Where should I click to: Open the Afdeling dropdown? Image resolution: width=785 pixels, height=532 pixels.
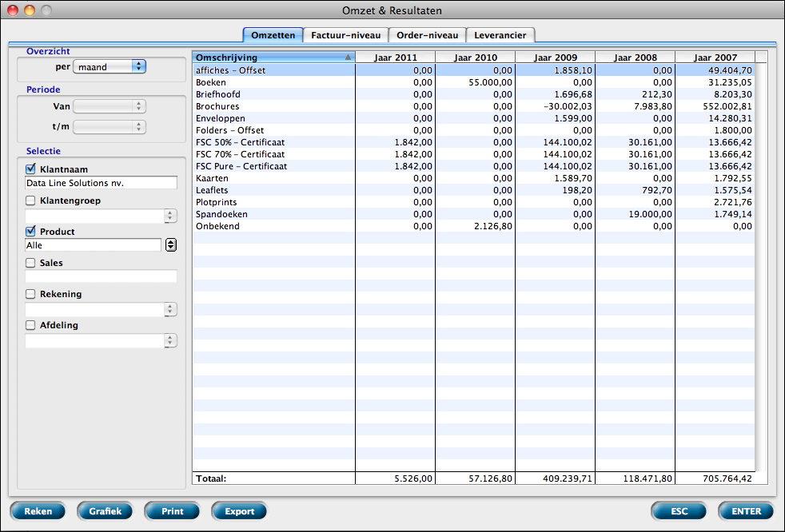click(x=101, y=340)
